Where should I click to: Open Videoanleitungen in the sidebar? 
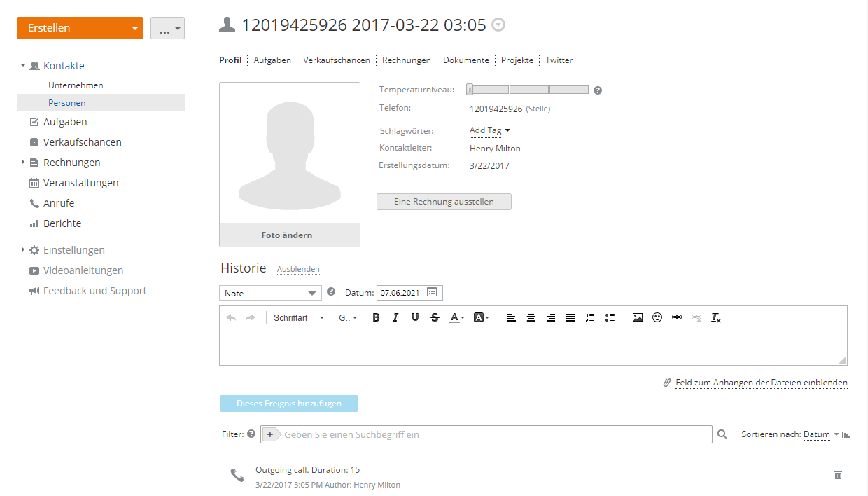[83, 270]
